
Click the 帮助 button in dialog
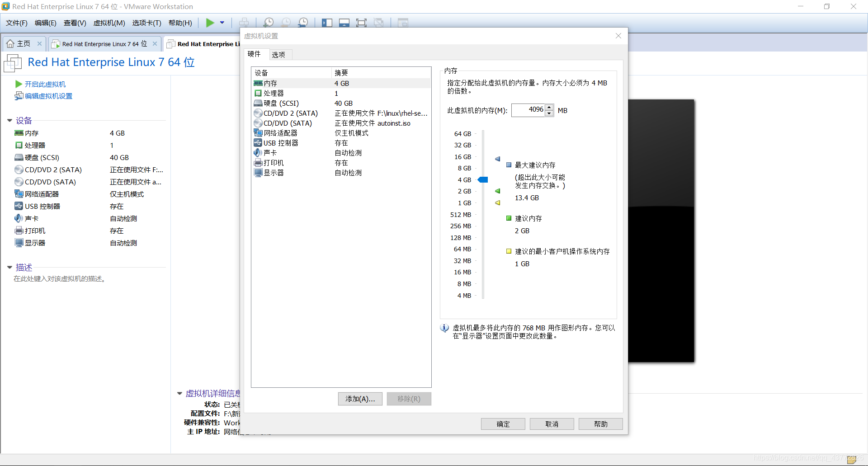600,424
